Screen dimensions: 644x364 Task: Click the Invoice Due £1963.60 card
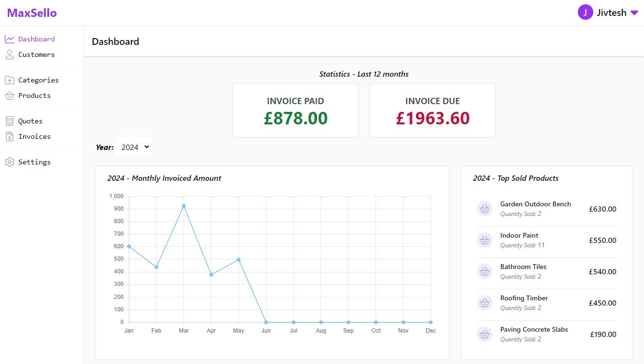[x=433, y=110]
